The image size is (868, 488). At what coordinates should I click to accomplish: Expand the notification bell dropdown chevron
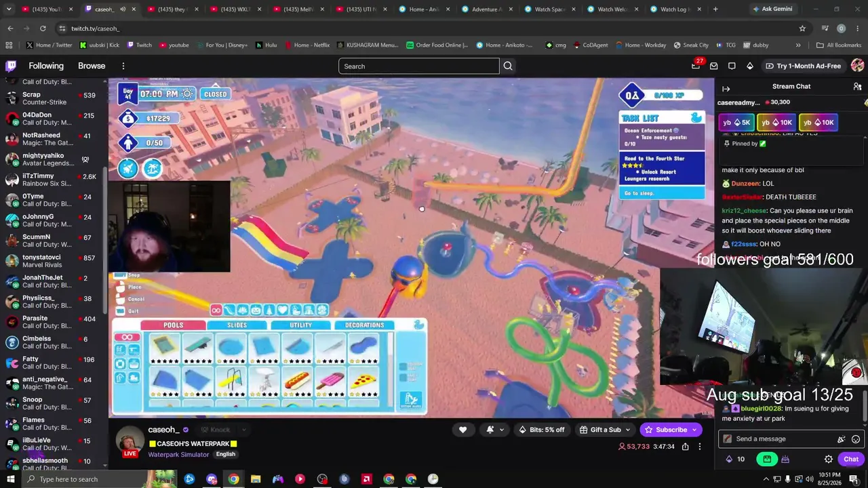pos(502,430)
